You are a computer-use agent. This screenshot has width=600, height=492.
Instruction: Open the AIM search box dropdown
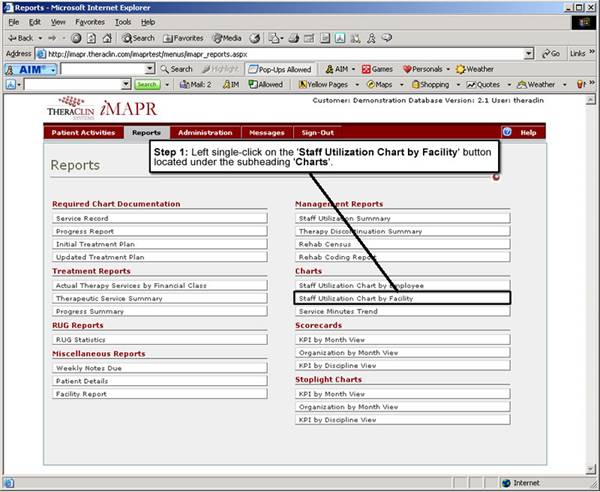click(x=150, y=69)
